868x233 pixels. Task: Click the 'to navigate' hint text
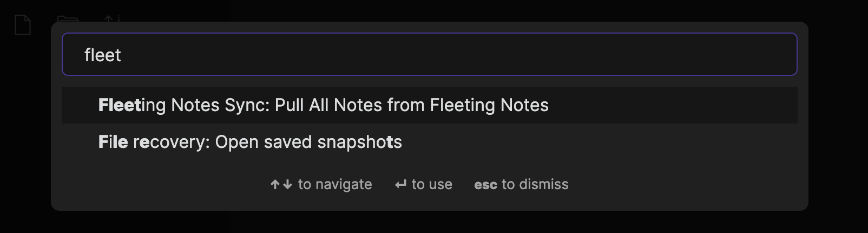[335, 185]
